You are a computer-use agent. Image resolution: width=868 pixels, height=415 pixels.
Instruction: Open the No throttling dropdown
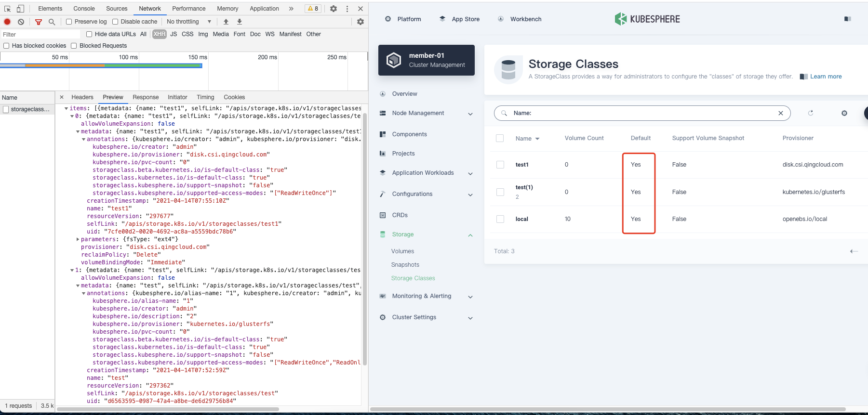(189, 22)
